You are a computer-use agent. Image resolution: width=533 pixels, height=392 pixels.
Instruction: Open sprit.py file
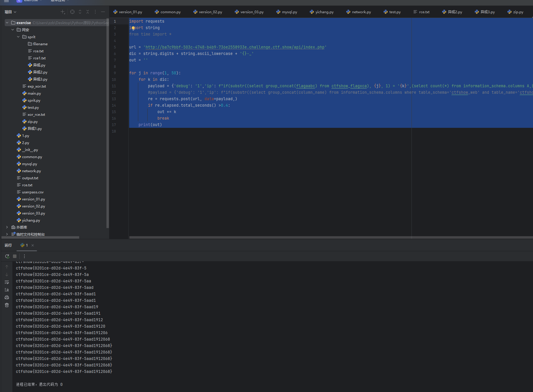point(31,100)
